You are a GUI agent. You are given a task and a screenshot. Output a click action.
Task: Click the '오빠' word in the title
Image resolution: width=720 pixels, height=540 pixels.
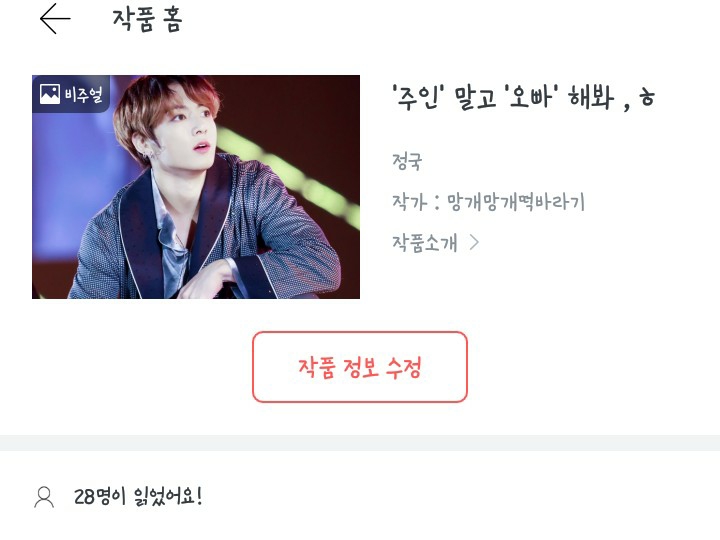531,97
